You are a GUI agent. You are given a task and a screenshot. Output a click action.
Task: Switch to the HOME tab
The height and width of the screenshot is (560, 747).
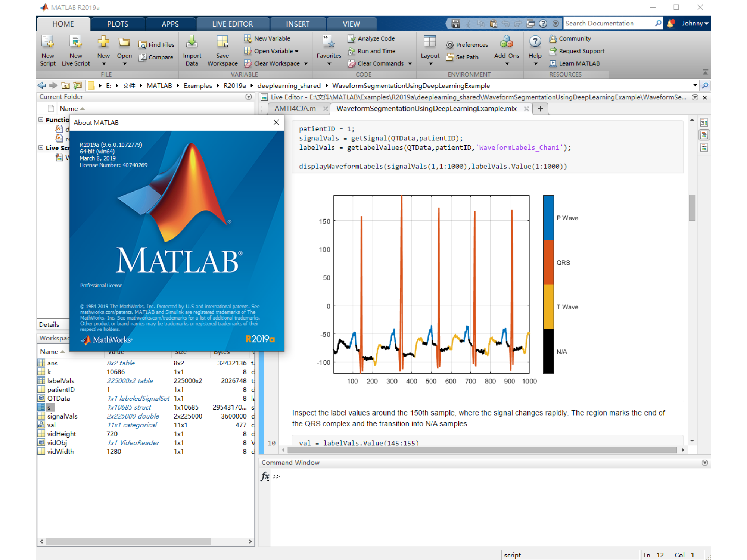(63, 24)
